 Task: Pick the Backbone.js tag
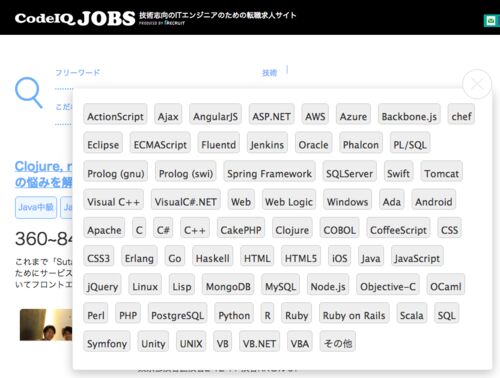pos(409,114)
